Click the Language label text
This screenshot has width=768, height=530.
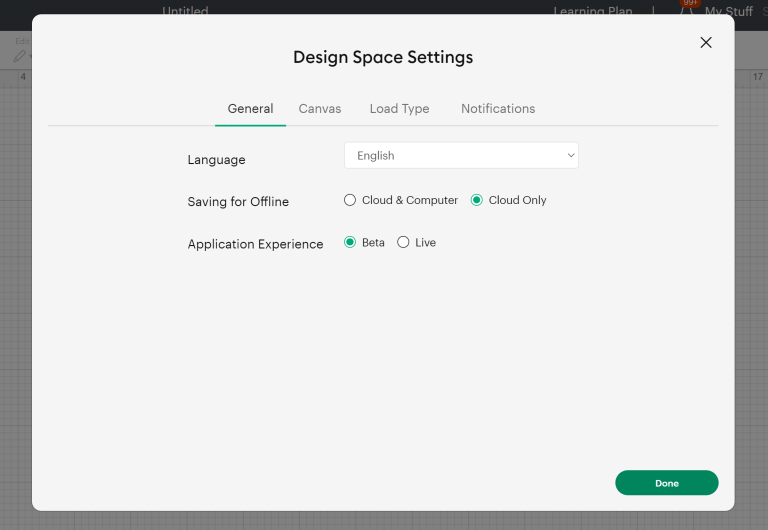[216, 160]
